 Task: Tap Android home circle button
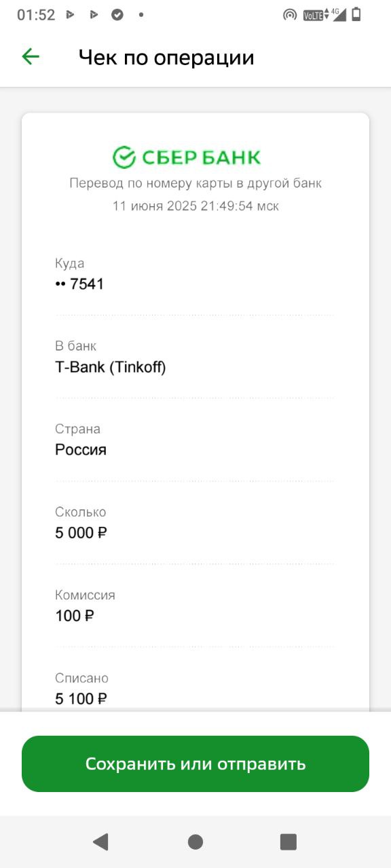(195, 842)
